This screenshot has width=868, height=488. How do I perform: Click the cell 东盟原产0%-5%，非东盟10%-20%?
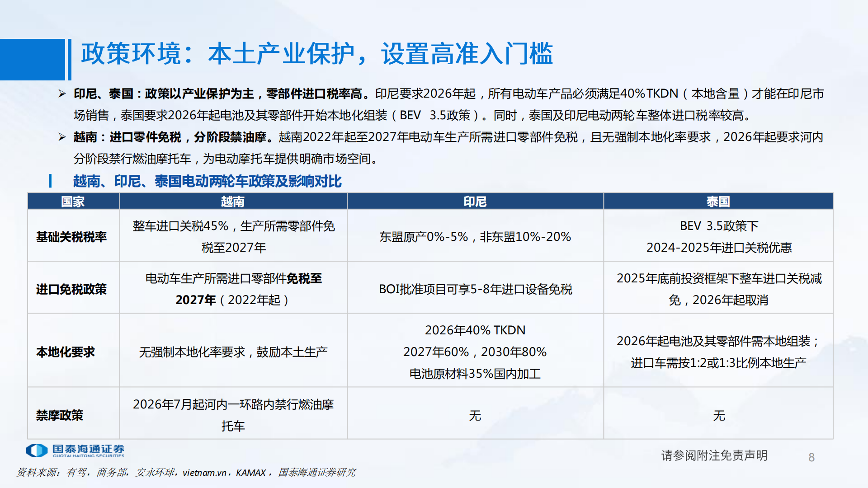[475, 236]
